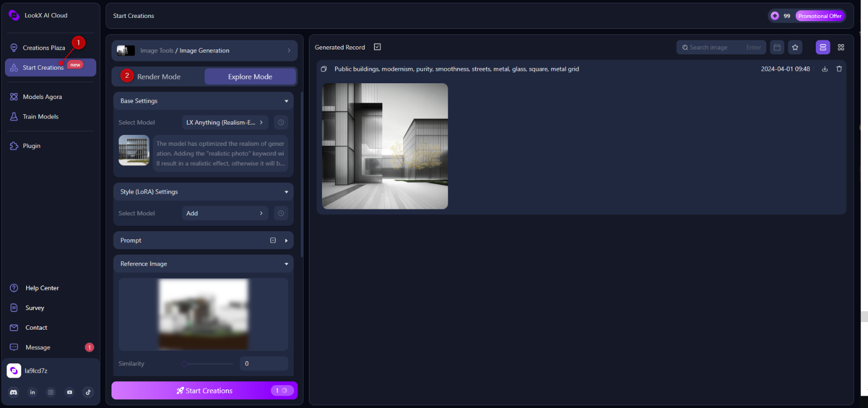
Task: Click the credits cost indicator on Start Creations
Action: tap(282, 391)
